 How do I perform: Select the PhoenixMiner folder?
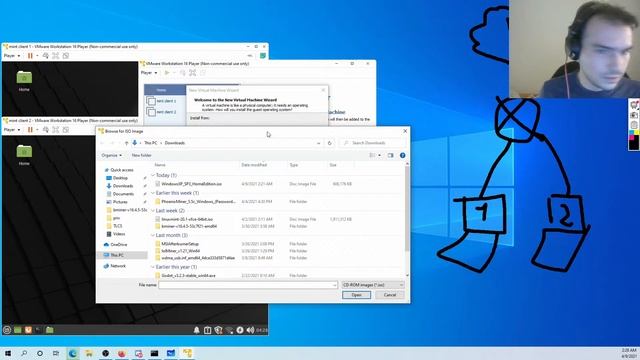coord(198,202)
